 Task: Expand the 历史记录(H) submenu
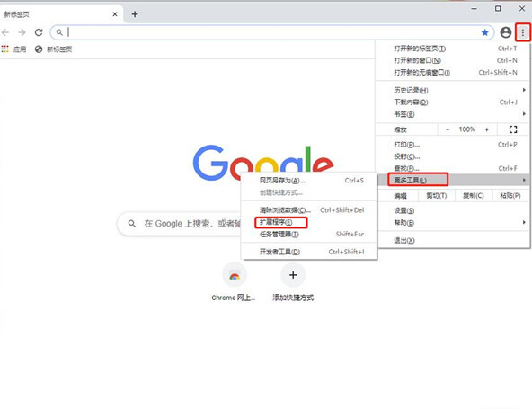[x=453, y=90]
